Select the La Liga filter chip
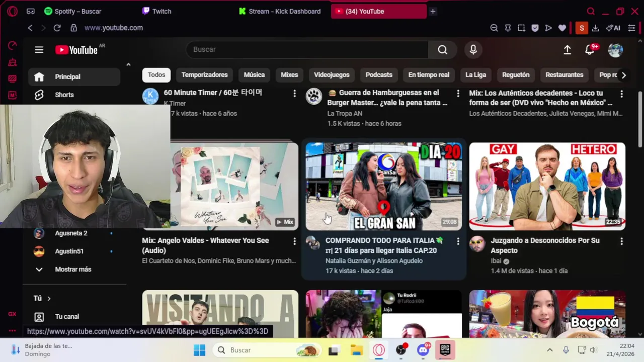 pyautogui.click(x=475, y=75)
